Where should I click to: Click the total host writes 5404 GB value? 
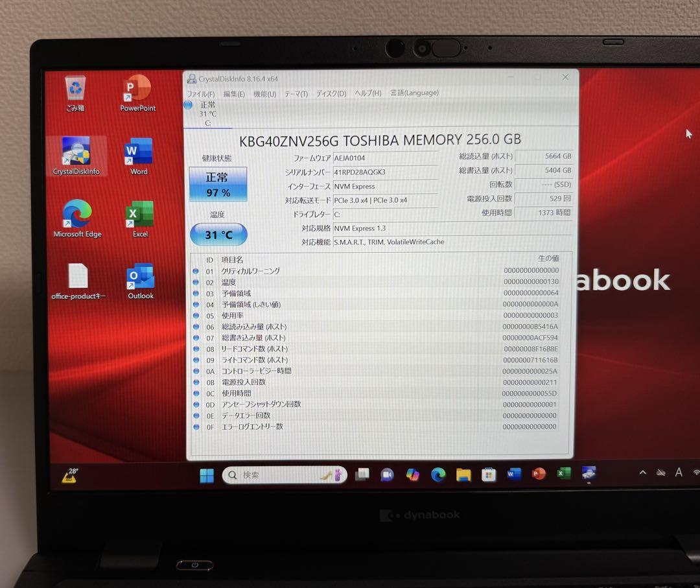[x=544, y=171]
